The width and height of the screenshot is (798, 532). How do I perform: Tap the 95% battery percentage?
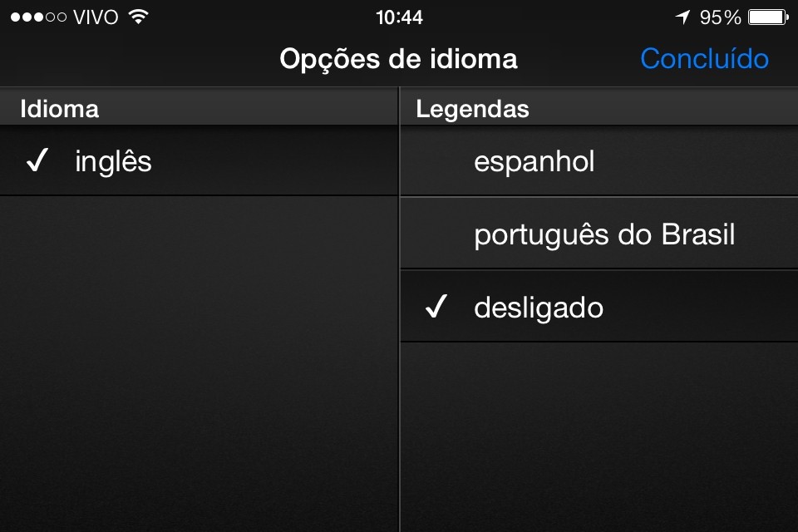[x=720, y=17]
